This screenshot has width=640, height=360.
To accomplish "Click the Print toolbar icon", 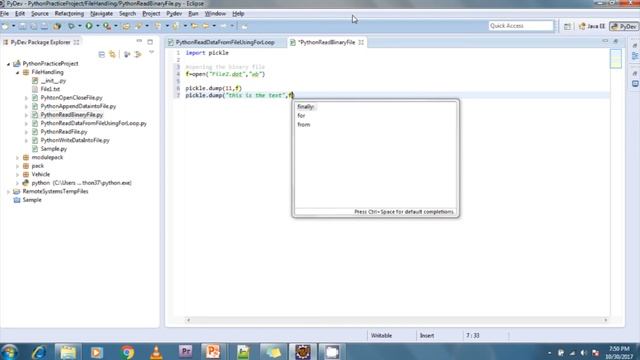I will coord(44,26).
